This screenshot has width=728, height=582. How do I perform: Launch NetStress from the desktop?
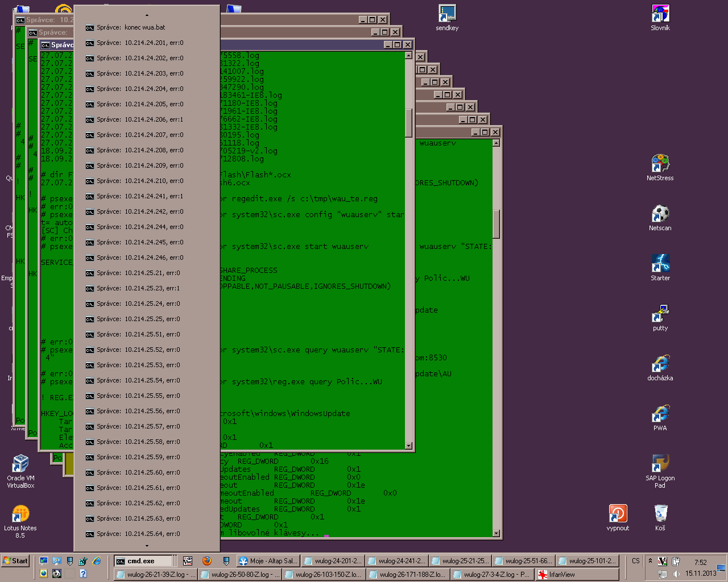[x=660, y=166]
